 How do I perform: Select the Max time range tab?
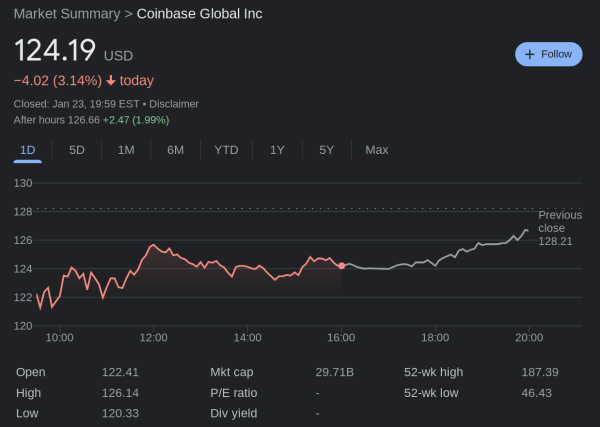click(377, 150)
